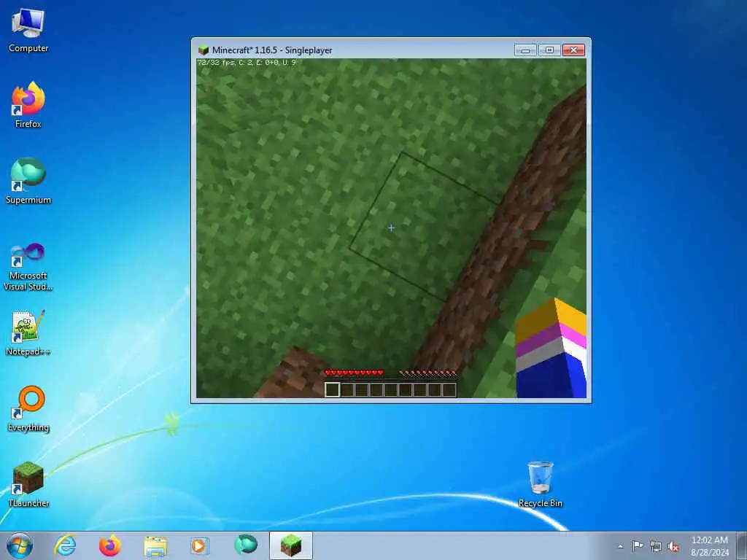This screenshot has height=560, width=747.
Task: Click the red hearts health bar
Action: point(354,373)
